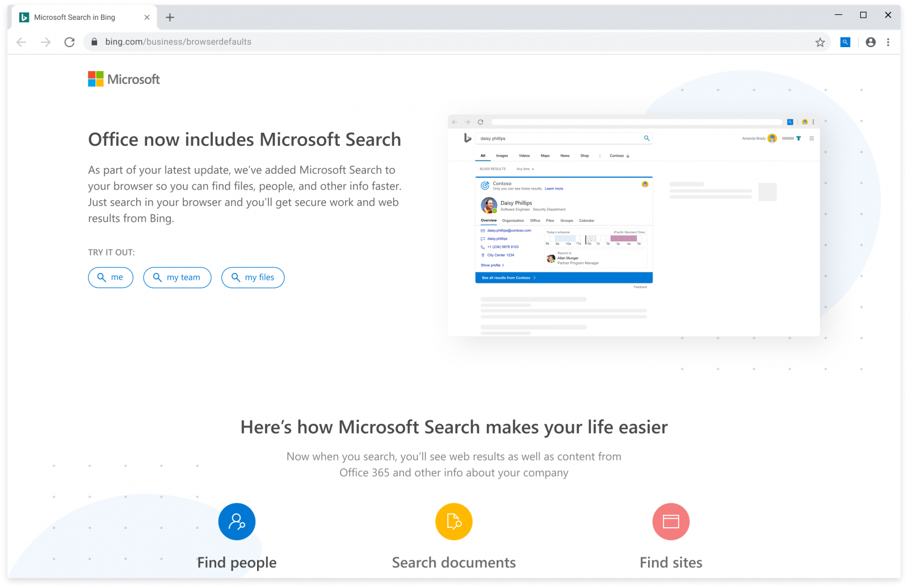Select the yellow Search documents icon

point(453,521)
